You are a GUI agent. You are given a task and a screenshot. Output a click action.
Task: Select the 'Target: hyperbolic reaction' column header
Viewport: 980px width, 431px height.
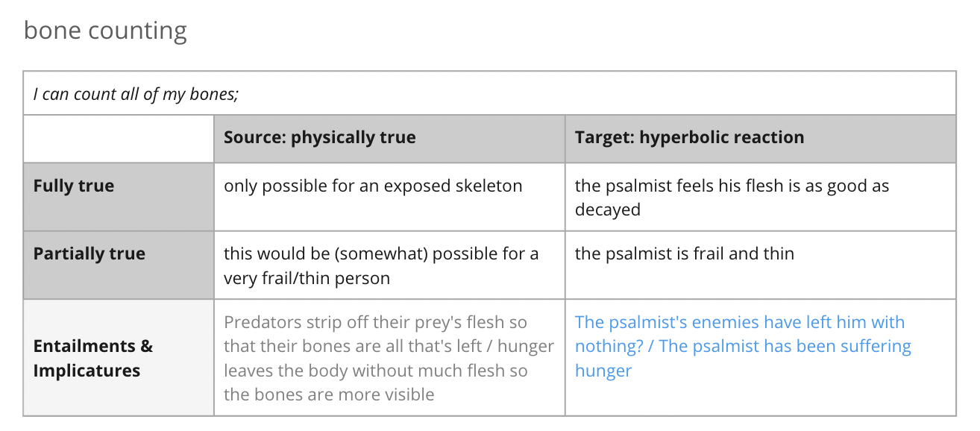[689, 138]
